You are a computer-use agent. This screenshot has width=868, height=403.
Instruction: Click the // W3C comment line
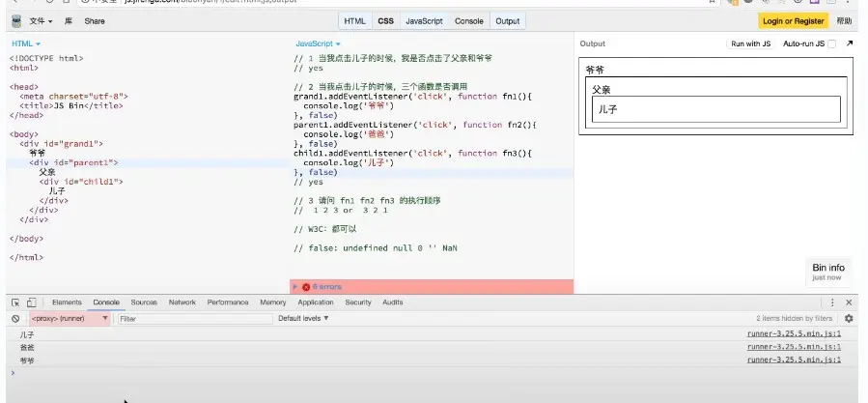327,229
